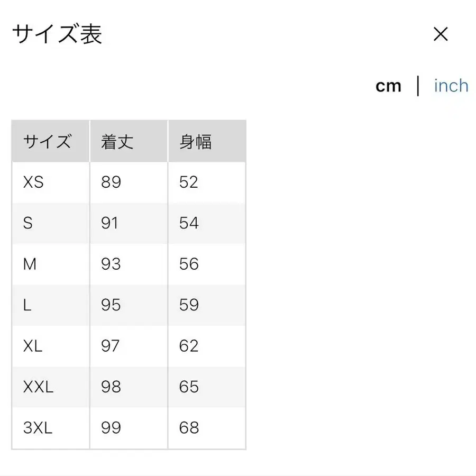Screen dimensions: 476x476
Task: Close the サイズ表 size chart dialog
Action: click(440, 34)
